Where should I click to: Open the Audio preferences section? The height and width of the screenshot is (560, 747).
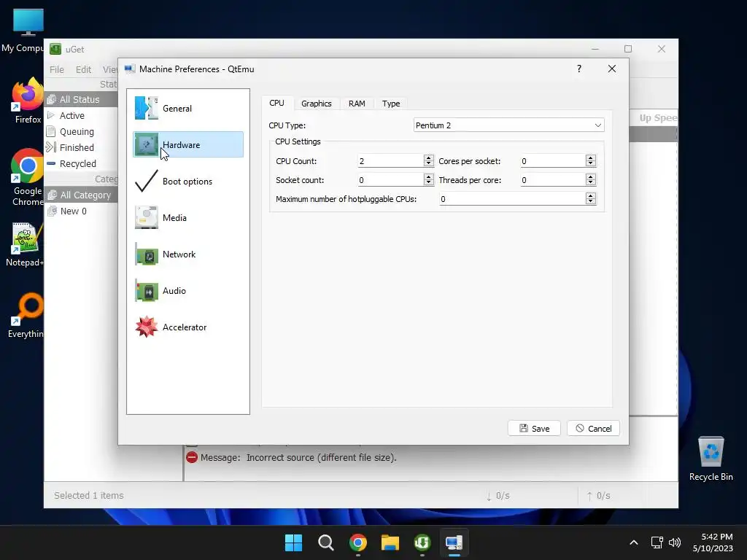pyautogui.click(x=187, y=290)
